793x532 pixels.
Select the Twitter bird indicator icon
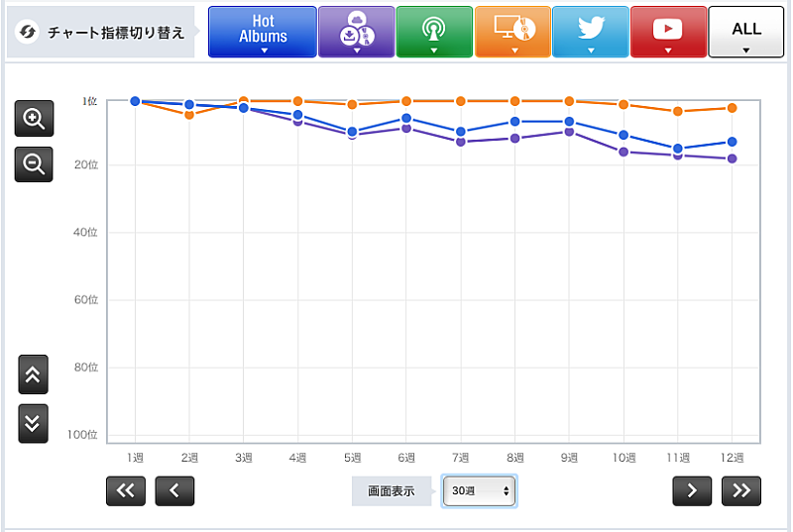click(590, 32)
